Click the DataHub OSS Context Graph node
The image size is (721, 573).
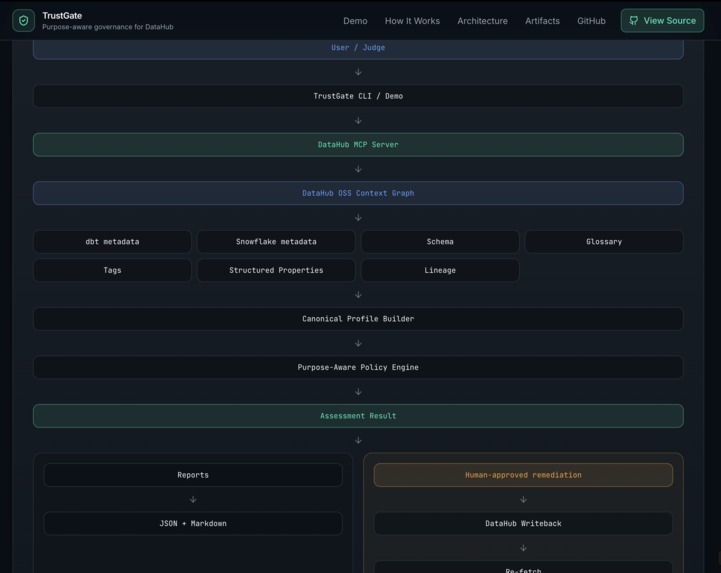point(358,193)
